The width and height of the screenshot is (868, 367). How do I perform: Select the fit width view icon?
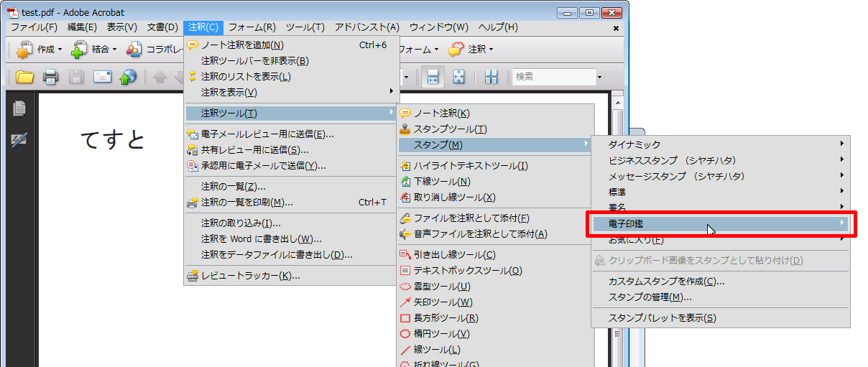[x=433, y=77]
